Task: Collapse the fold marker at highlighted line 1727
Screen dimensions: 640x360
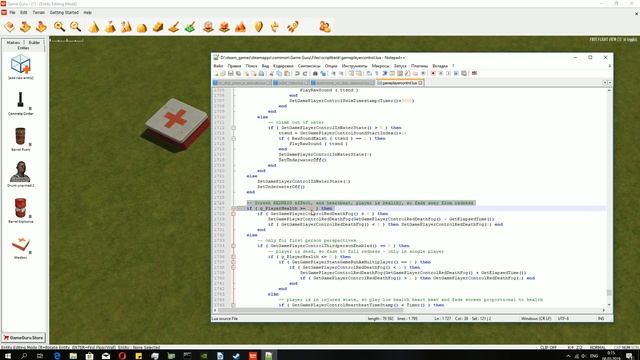Action: 233,208
